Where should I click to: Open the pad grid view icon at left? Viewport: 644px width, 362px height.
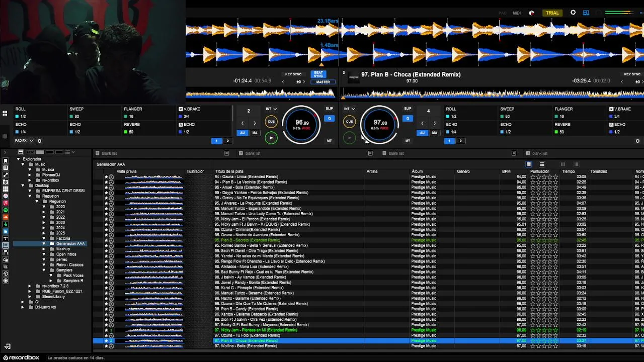(x=5, y=113)
